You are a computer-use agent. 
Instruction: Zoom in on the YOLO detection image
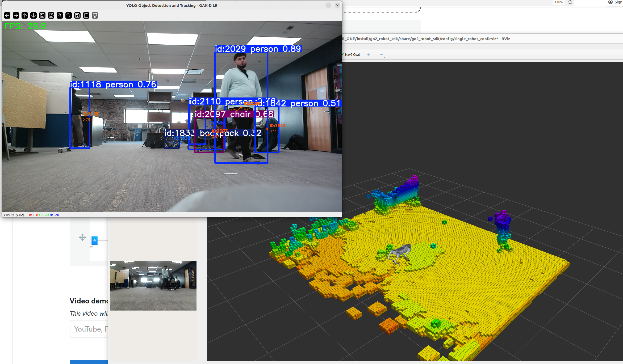pyautogui.click(x=60, y=15)
